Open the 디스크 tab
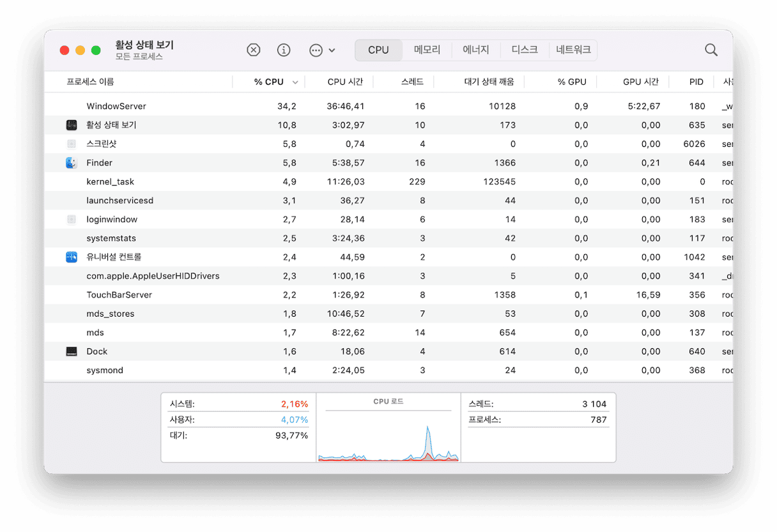 point(525,50)
